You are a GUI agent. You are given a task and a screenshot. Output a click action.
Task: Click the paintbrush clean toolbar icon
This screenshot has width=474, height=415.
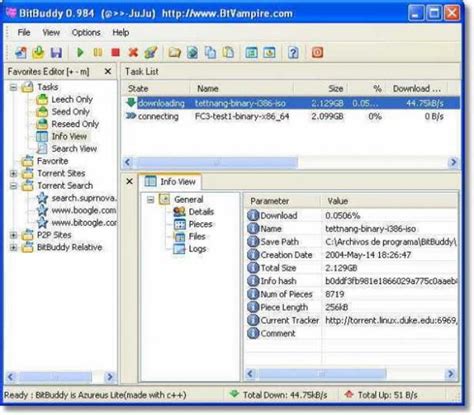pyautogui.click(x=151, y=52)
